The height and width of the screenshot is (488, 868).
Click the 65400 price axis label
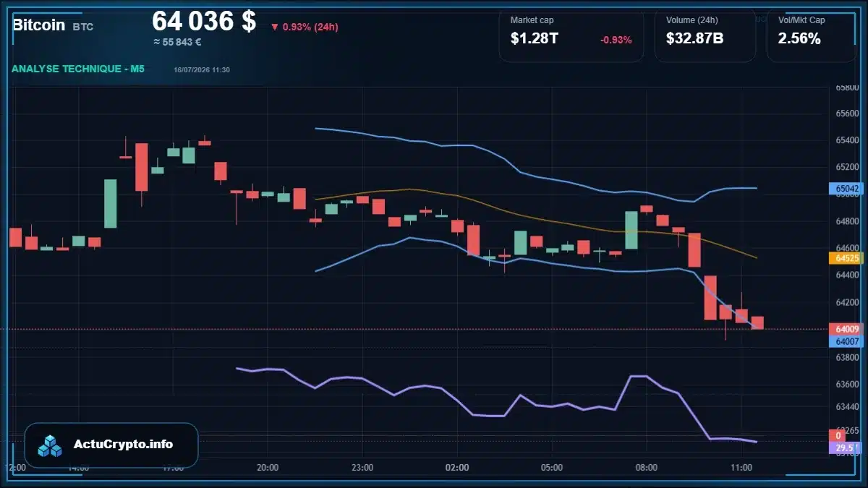pyautogui.click(x=846, y=140)
